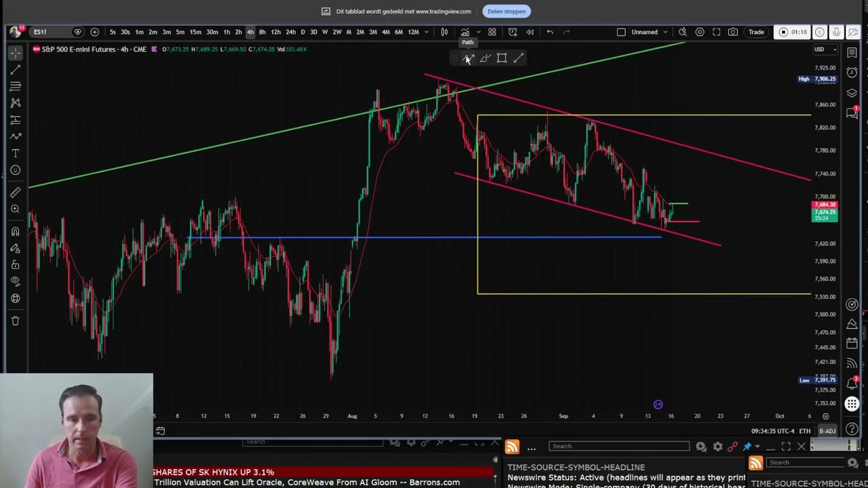The image size is (868, 488).
Task: Click the newswire Search input field
Action: coord(619,446)
